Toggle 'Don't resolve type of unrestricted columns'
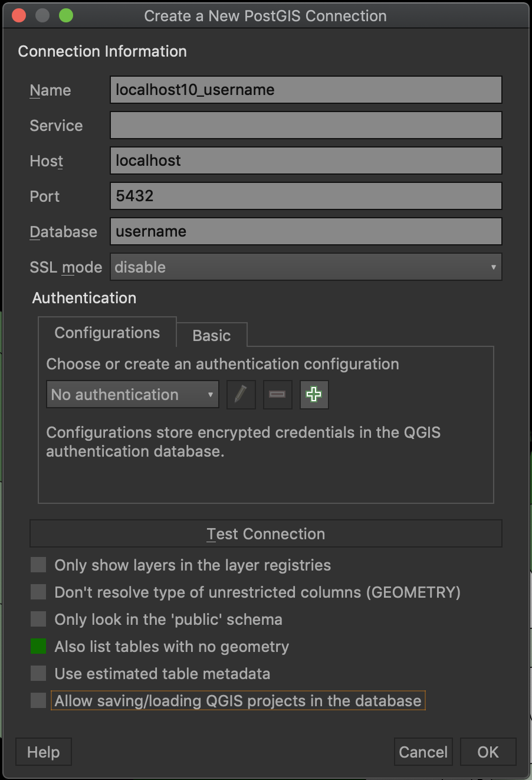The image size is (532, 780). [38, 592]
